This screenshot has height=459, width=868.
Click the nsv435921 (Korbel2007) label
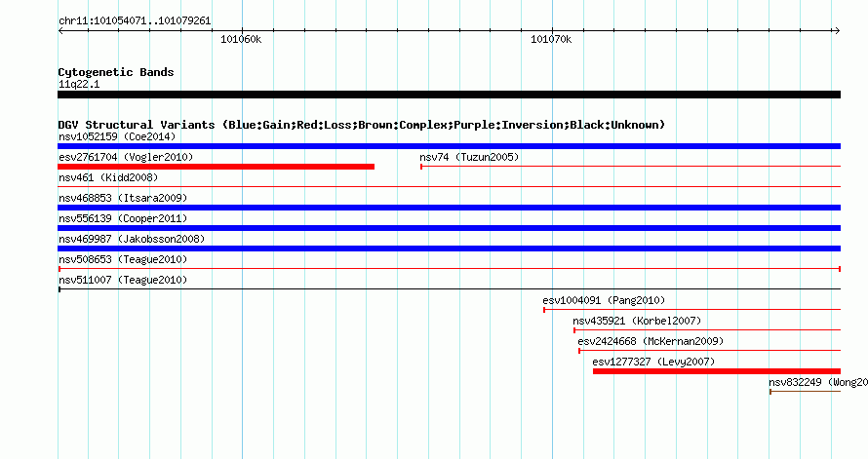click(637, 321)
